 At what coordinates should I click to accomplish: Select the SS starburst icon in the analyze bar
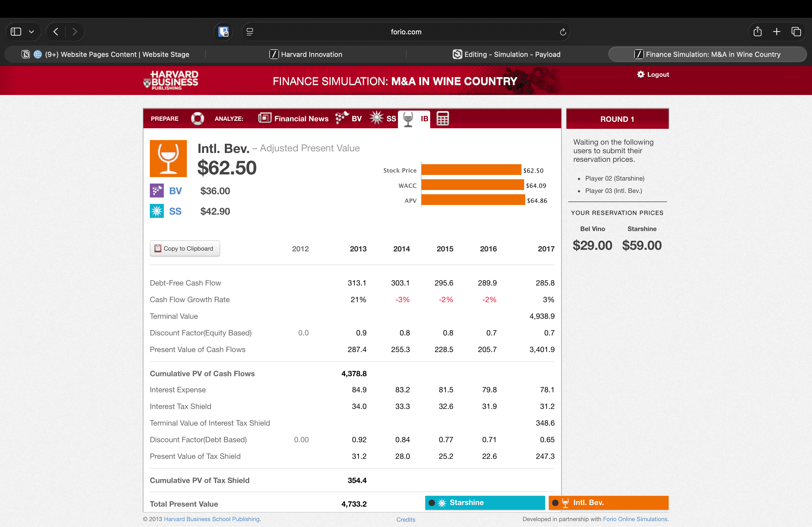377,118
